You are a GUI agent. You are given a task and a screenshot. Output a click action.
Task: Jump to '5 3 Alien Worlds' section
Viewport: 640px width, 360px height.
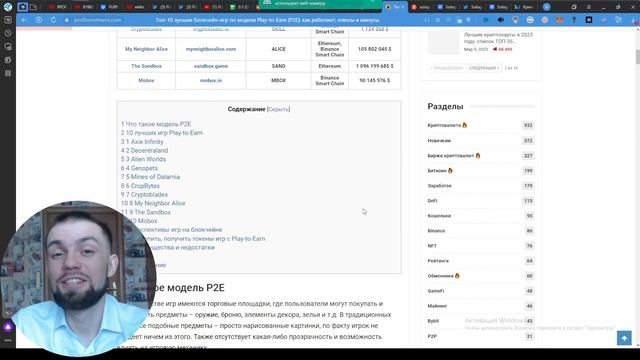pyautogui.click(x=143, y=159)
